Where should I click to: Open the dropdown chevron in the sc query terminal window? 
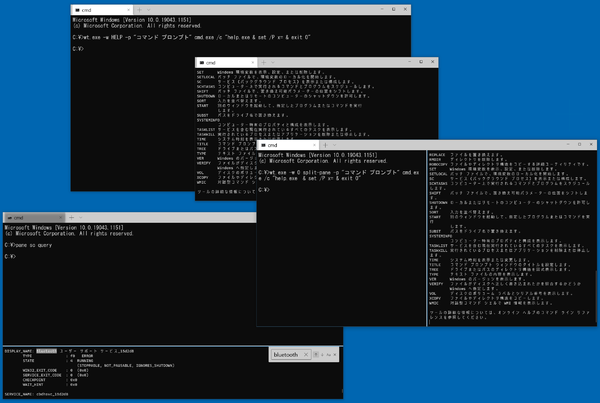pyautogui.click(x=80, y=217)
